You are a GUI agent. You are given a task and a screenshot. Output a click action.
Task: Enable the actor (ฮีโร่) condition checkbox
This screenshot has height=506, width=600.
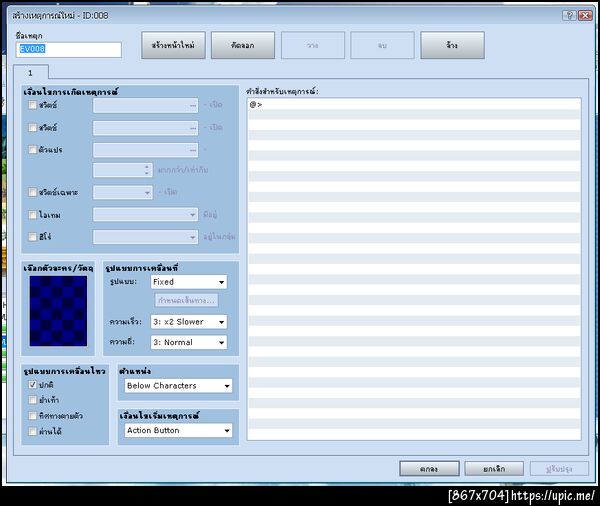coord(33,237)
